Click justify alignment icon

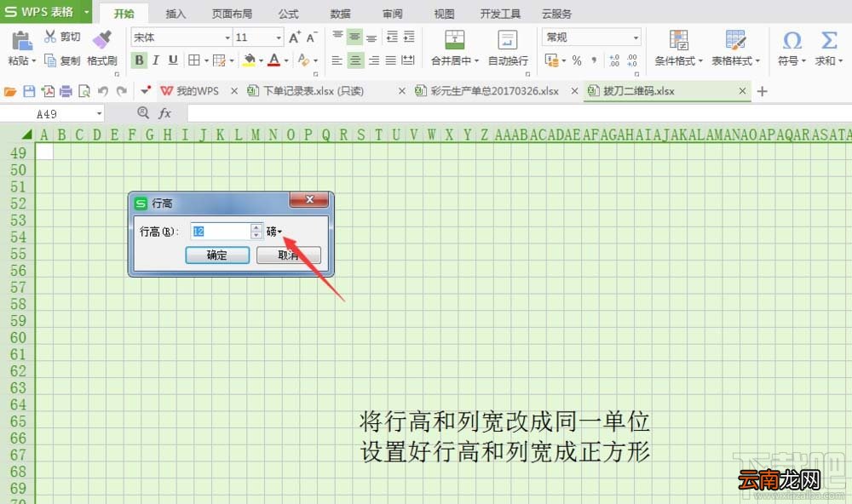pos(391,60)
